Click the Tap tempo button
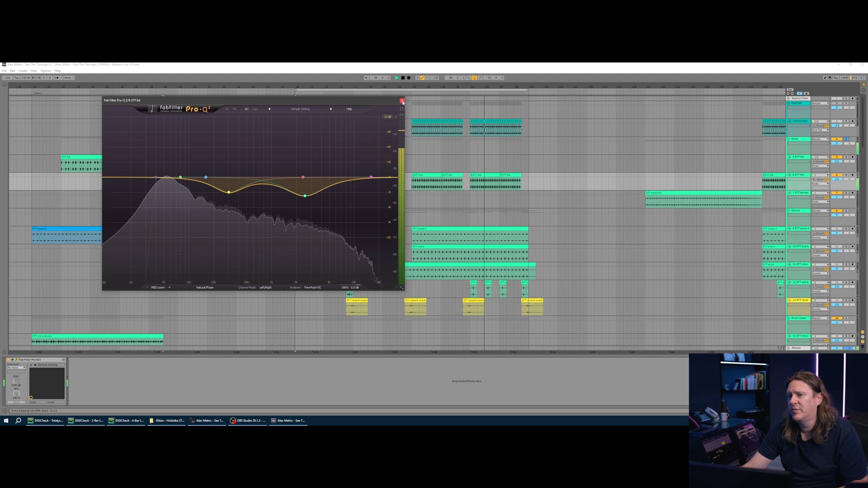 16,78
